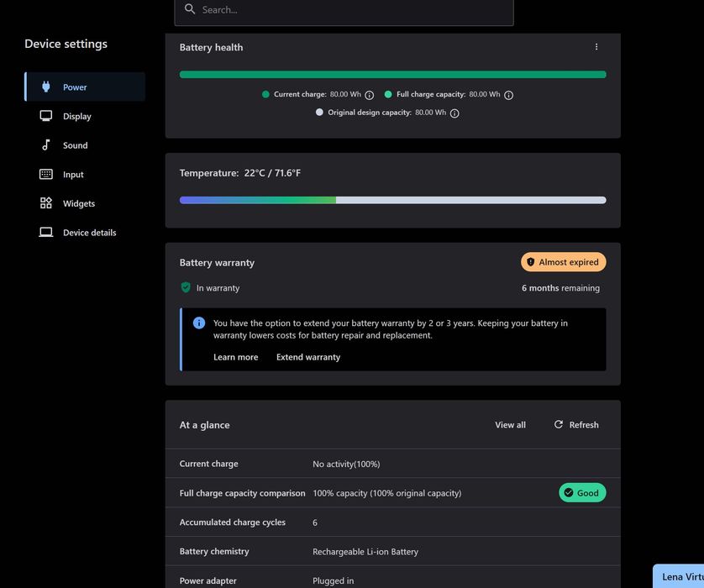This screenshot has height=588, width=704.
Task: Click the 'Plugged in' power adapter value
Action: (x=334, y=580)
